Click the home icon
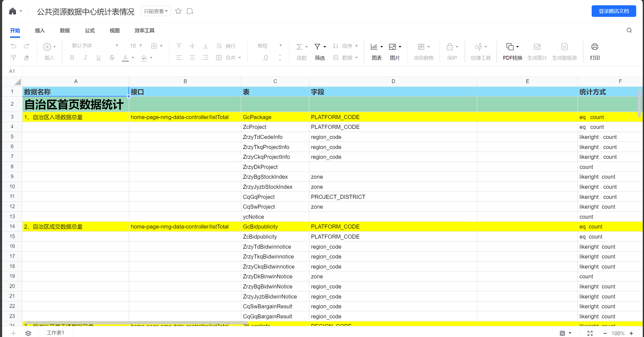 tap(13, 11)
